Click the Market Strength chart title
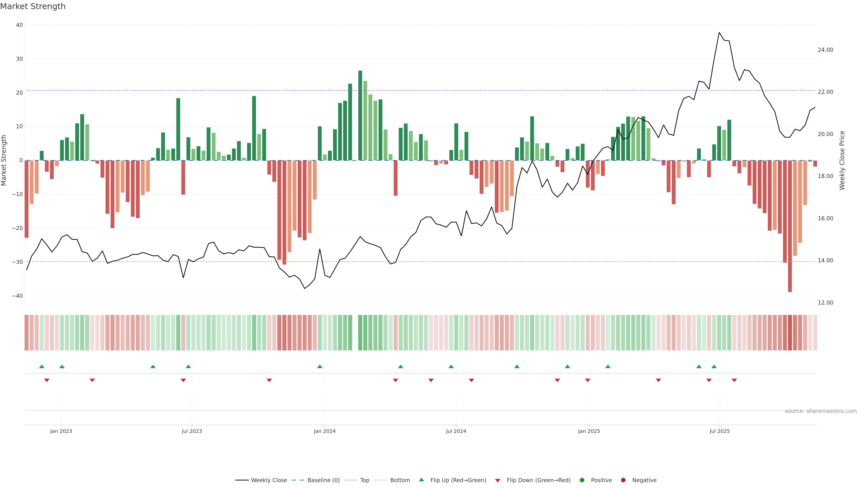Viewport: 868px width, 488px height. click(x=33, y=6)
